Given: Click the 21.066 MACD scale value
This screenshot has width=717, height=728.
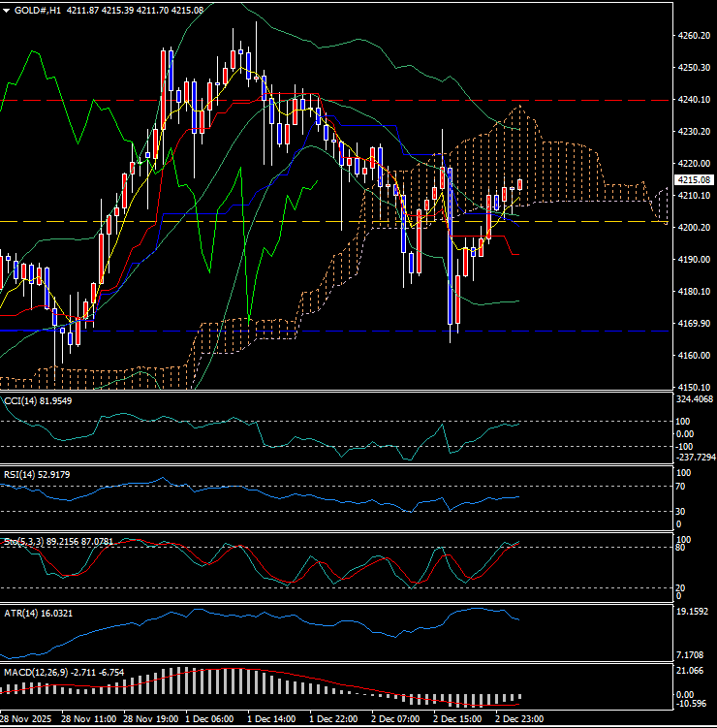Looking at the screenshot, I should coord(690,672).
